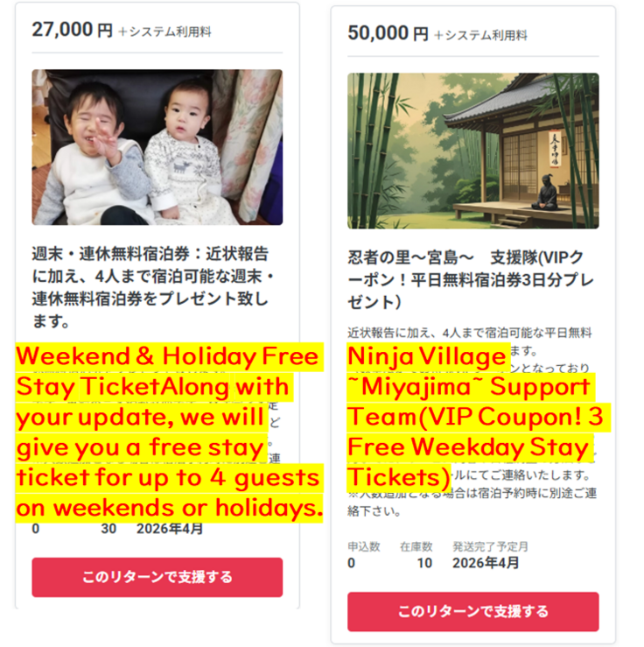
Task: Select the Weekend & Holiday Free Stay Ticket overlay
Action: coord(170,432)
